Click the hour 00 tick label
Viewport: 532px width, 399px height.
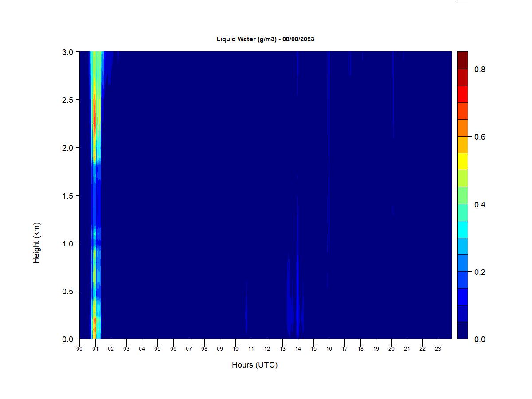79,348
